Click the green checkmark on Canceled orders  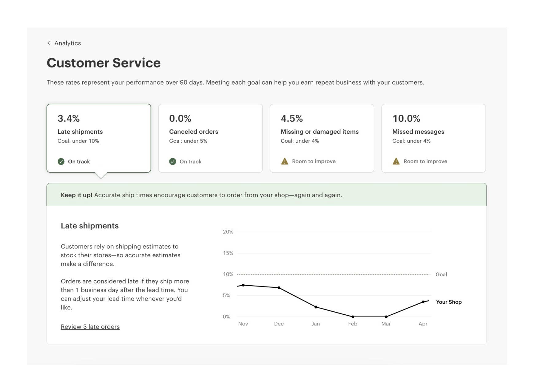[x=173, y=161]
